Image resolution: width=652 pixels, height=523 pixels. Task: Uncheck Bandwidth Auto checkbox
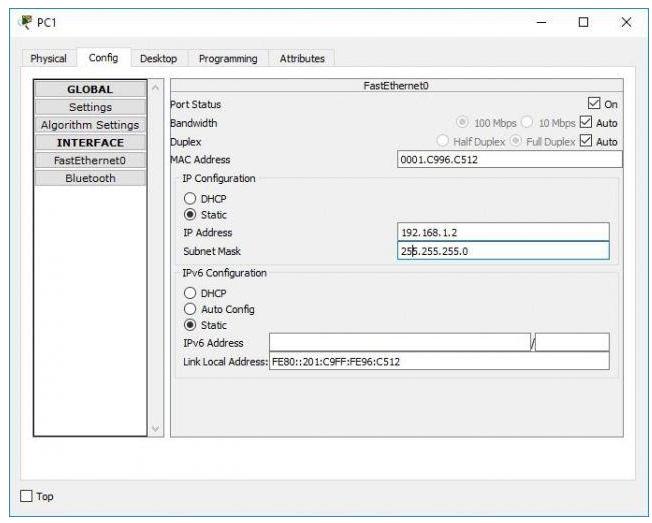coord(585,122)
